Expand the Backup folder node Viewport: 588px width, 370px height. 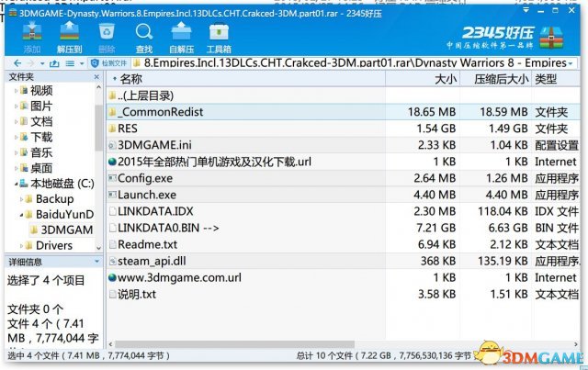21,199
